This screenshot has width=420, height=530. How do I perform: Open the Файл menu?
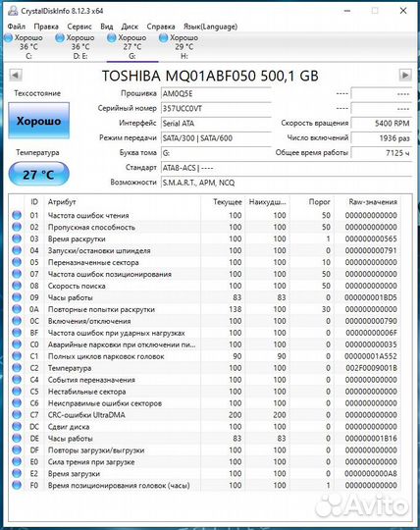[x=17, y=26]
